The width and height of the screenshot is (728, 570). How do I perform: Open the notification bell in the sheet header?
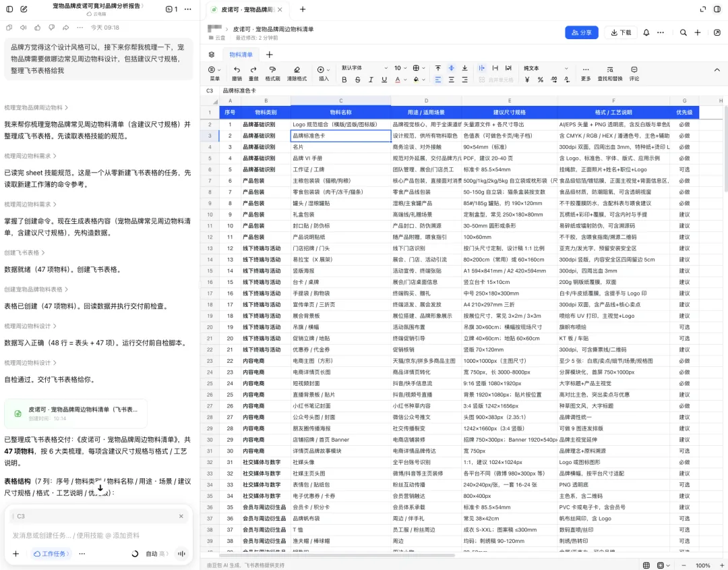point(646,32)
